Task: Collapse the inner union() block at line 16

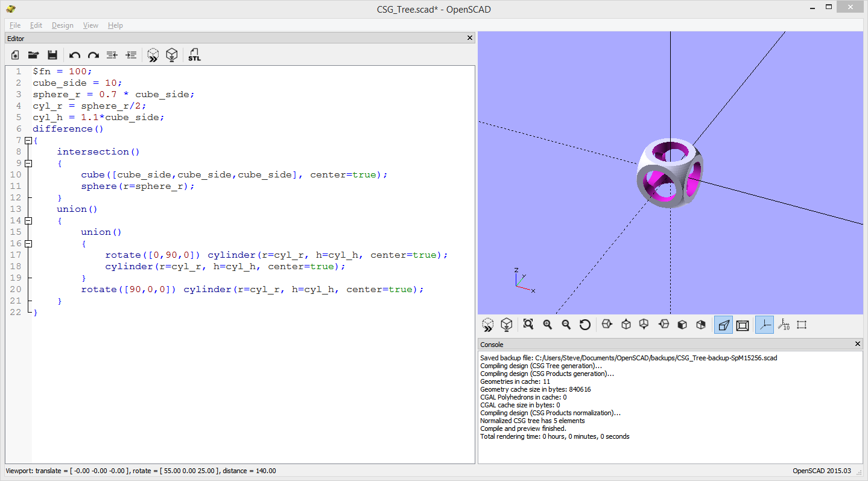Action: coord(28,243)
